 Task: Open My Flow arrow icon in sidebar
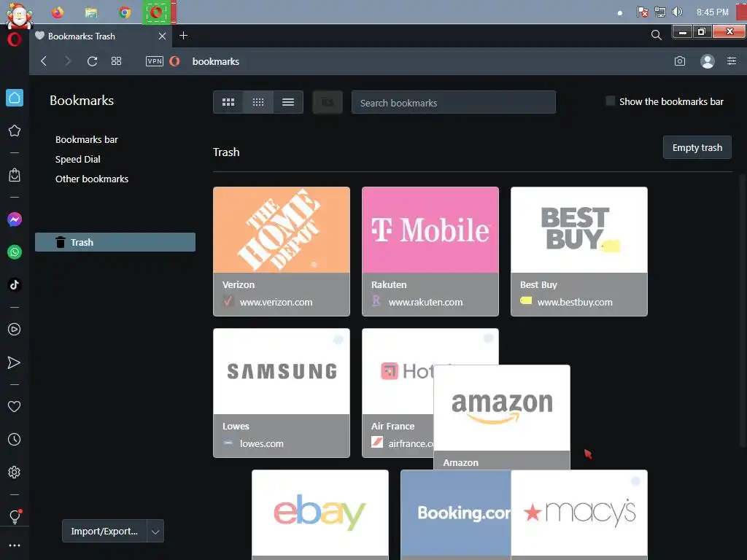pyautogui.click(x=15, y=362)
